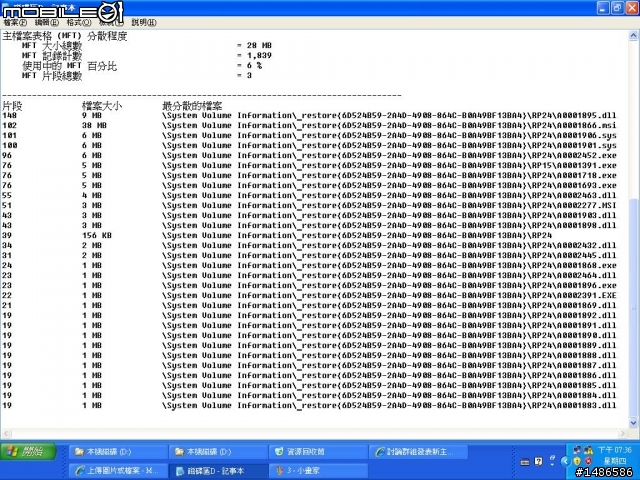Click the language bar keyboard icon
This screenshot has width=640, height=480.
(x=525, y=462)
